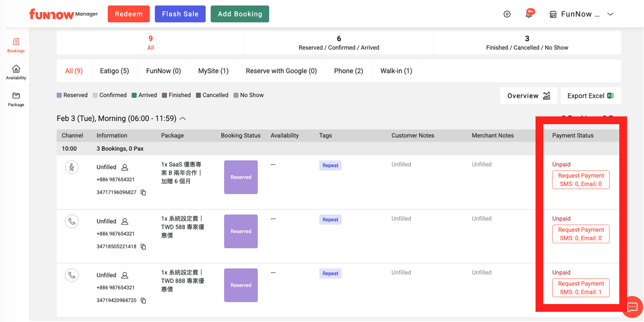Viewport: 644px width, 322px height.
Task: Open Bookings in the left sidebar
Action: tap(16, 46)
